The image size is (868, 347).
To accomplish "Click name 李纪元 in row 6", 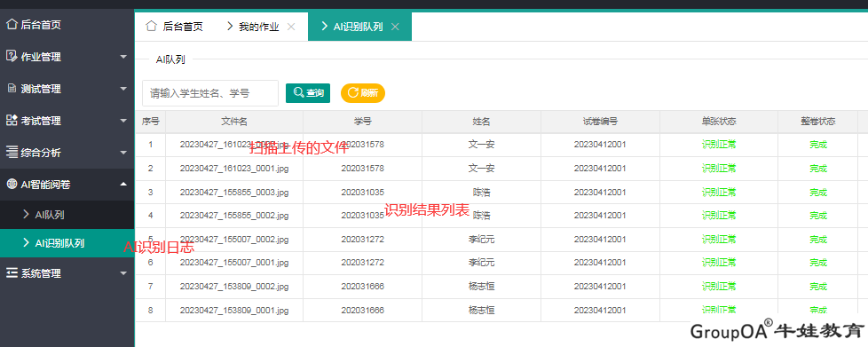I will (482, 263).
